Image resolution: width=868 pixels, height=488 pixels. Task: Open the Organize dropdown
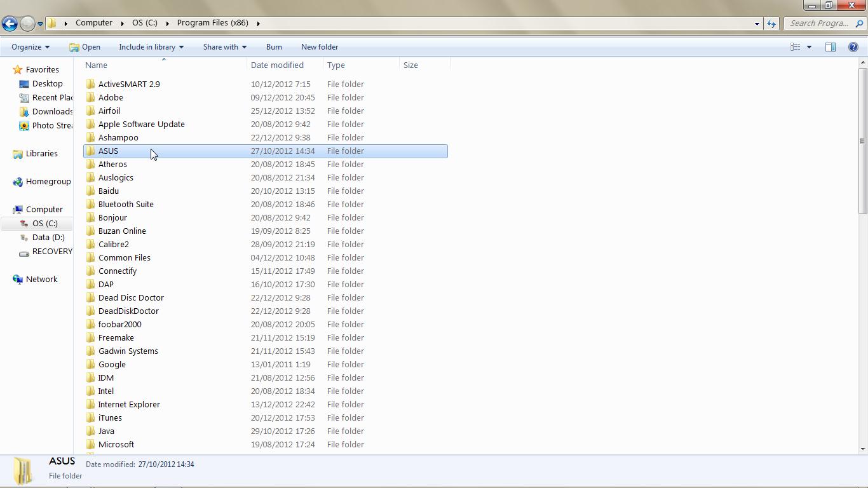(29, 46)
